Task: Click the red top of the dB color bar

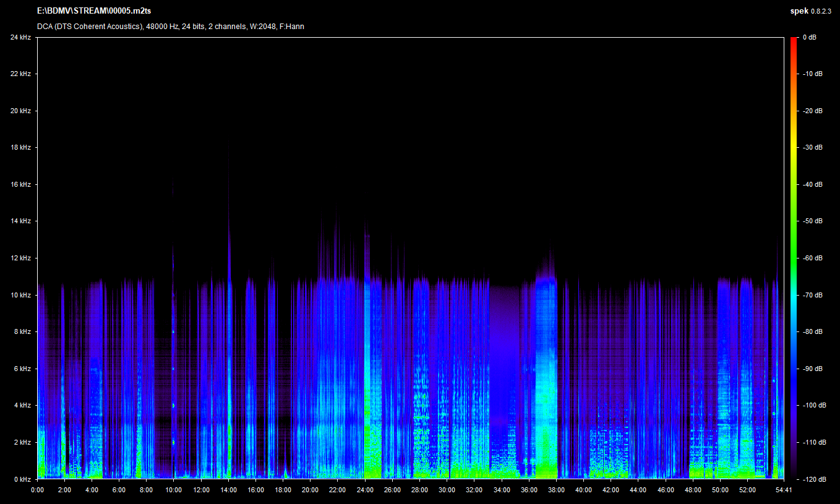Action: click(x=794, y=40)
